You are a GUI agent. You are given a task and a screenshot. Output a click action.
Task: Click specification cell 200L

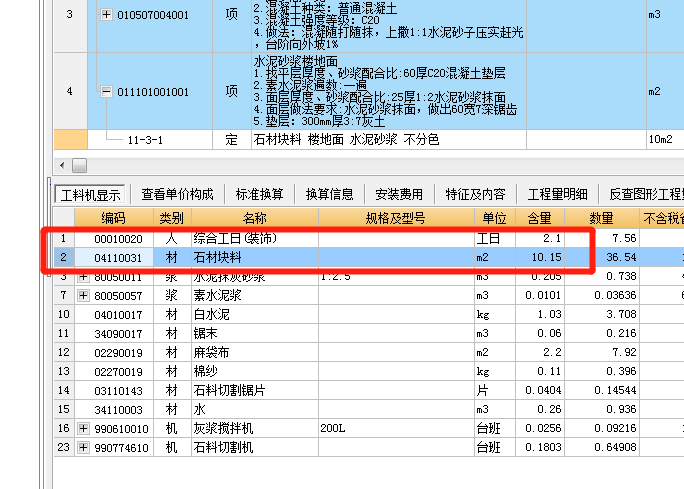pyautogui.click(x=396, y=428)
